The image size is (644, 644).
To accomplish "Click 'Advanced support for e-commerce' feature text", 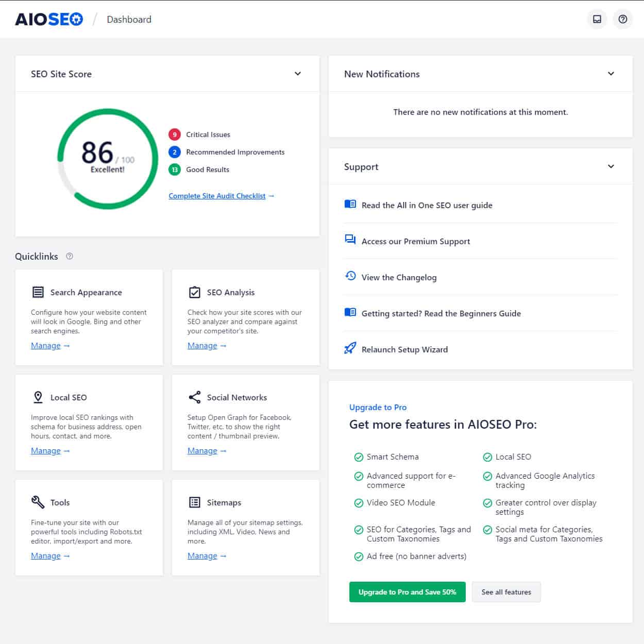I will (x=411, y=480).
